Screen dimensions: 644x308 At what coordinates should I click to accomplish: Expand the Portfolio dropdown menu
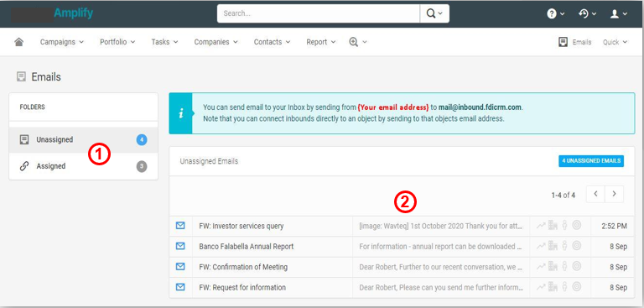coord(117,42)
